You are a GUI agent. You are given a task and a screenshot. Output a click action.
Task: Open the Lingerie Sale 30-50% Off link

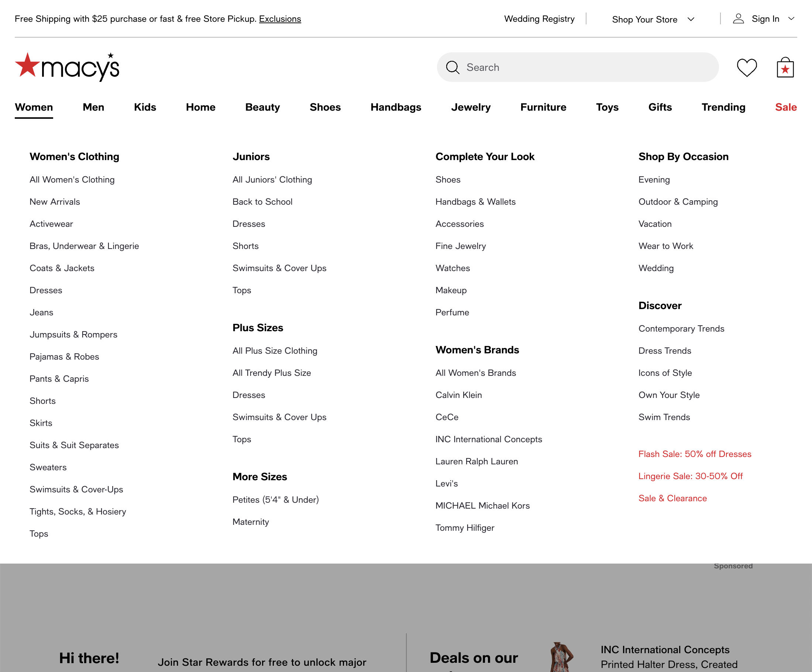point(690,476)
